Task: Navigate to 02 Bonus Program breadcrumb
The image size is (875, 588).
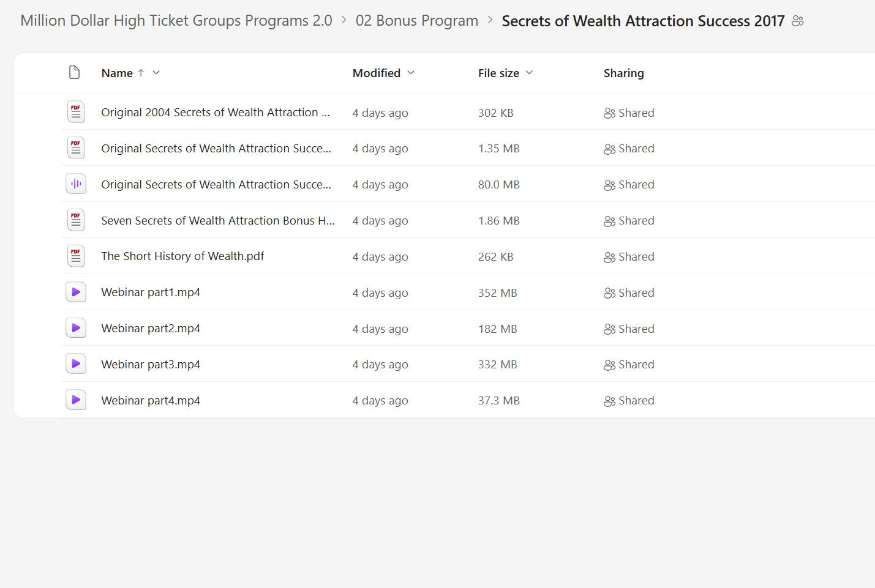Action: (x=417, y=20)
